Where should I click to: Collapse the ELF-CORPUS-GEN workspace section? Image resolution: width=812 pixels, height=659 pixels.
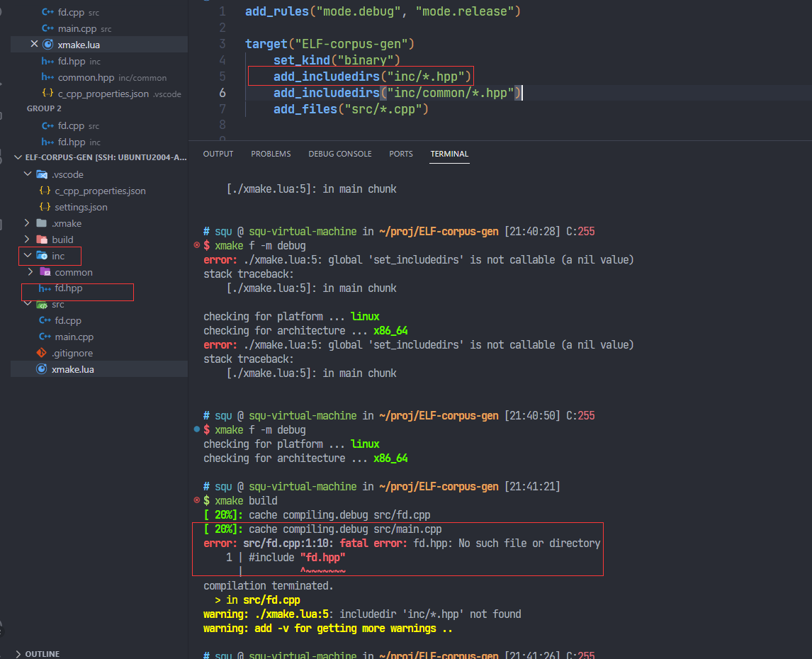click(18, 157)
